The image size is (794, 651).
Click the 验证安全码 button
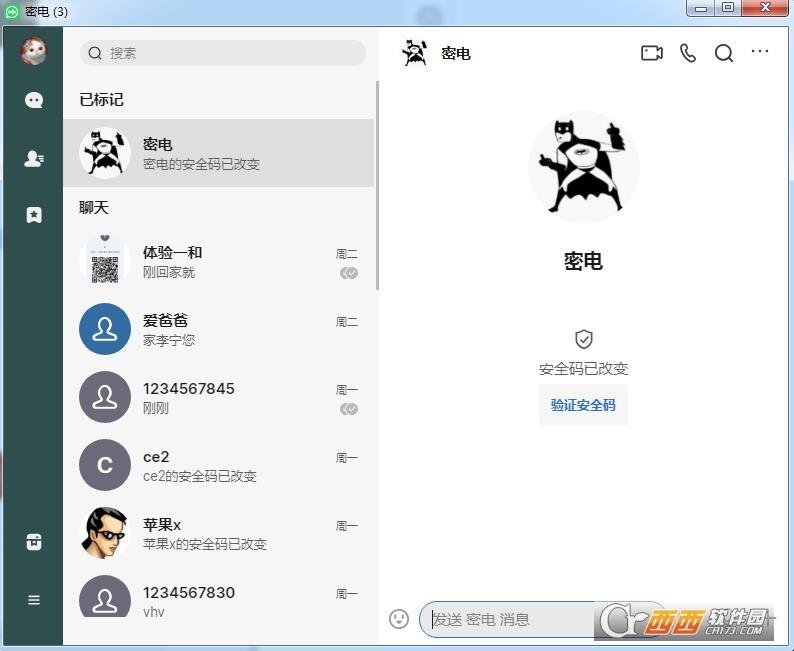(583, 405)
